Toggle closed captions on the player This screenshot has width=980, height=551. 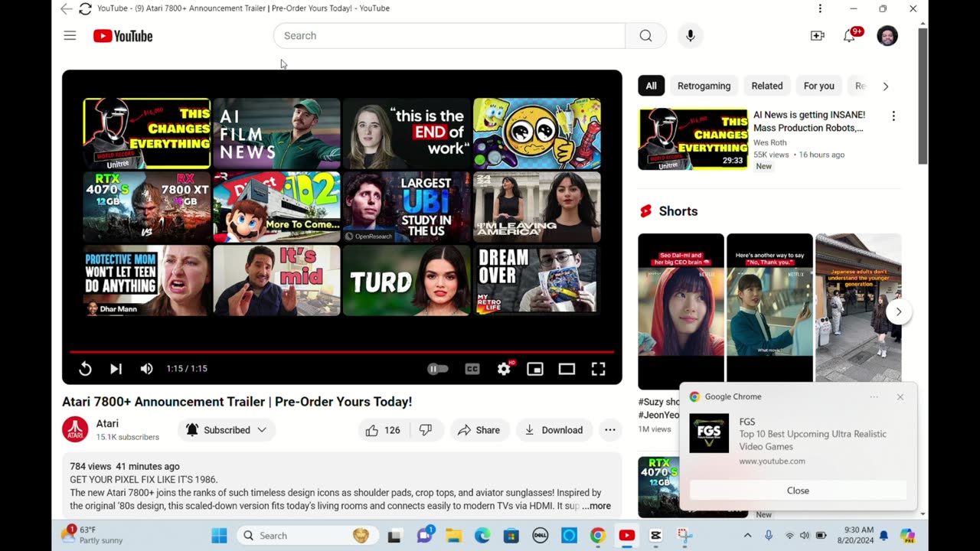coord(472,369)
